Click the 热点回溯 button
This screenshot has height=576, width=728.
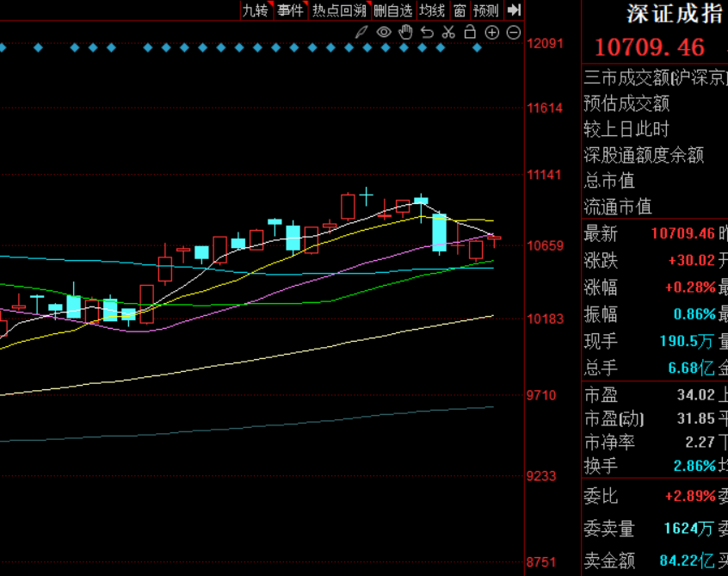(339, 10)
